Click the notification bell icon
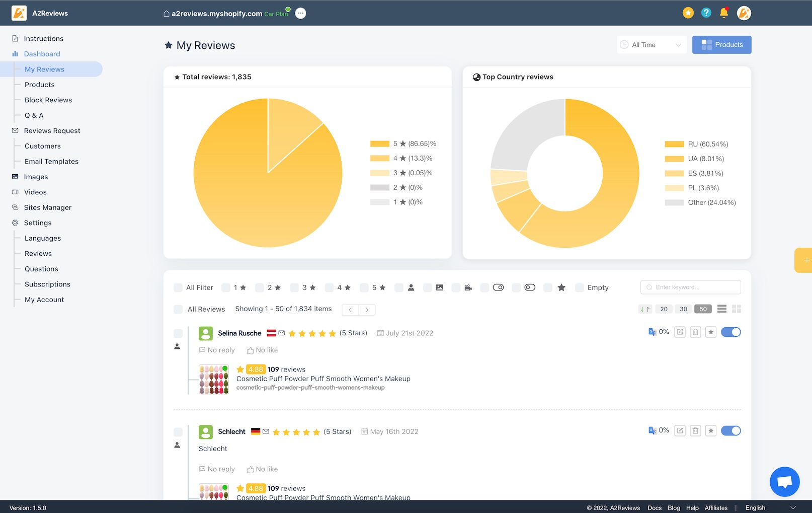Screen dimensions: 812x513 coord(724,13)
